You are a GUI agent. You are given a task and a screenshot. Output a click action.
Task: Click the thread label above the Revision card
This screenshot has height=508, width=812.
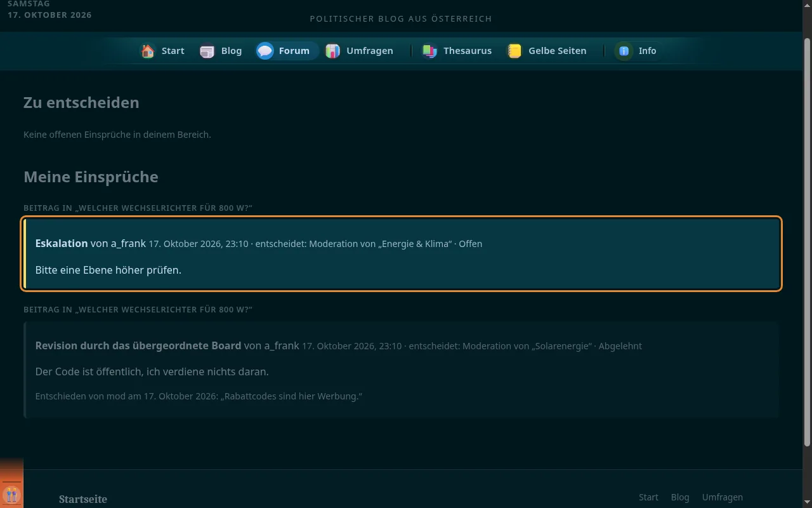coord(138,310)
